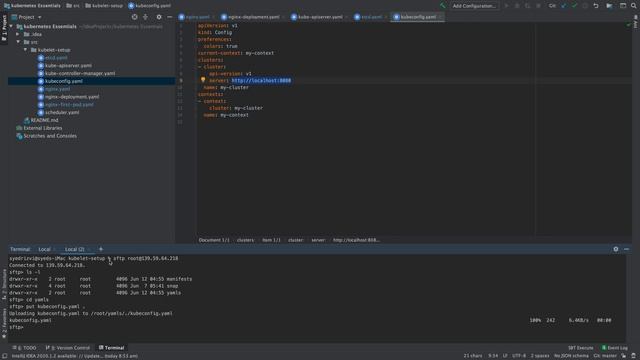The height and width of the screenshot is (360, 640).
Task: Select nginx.yaml in the project tree
Action: [x=57, y=89]
